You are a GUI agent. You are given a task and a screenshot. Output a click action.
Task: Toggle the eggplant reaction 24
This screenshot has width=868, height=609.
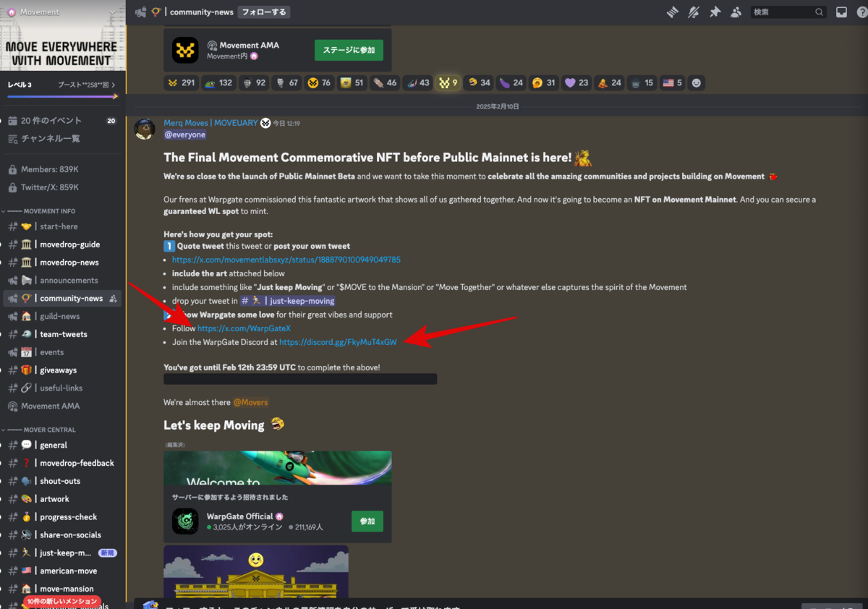point(511,82)
